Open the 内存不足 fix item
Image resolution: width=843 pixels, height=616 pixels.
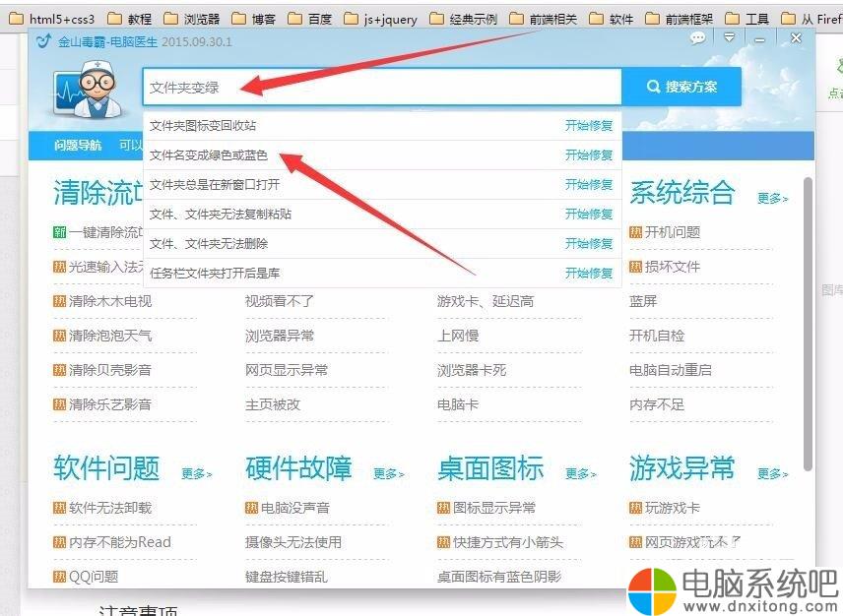657,404
